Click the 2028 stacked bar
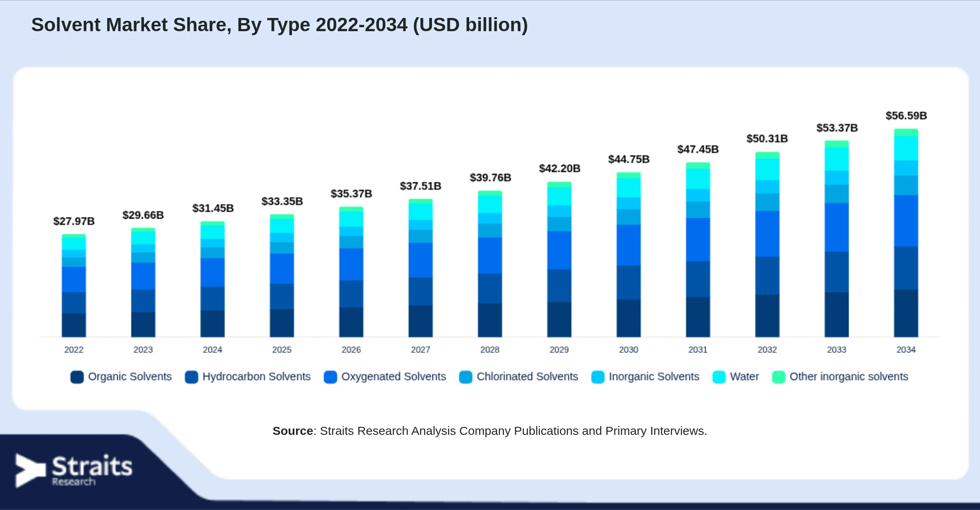The height and width of the screenshot is (510, 980). 490,264
